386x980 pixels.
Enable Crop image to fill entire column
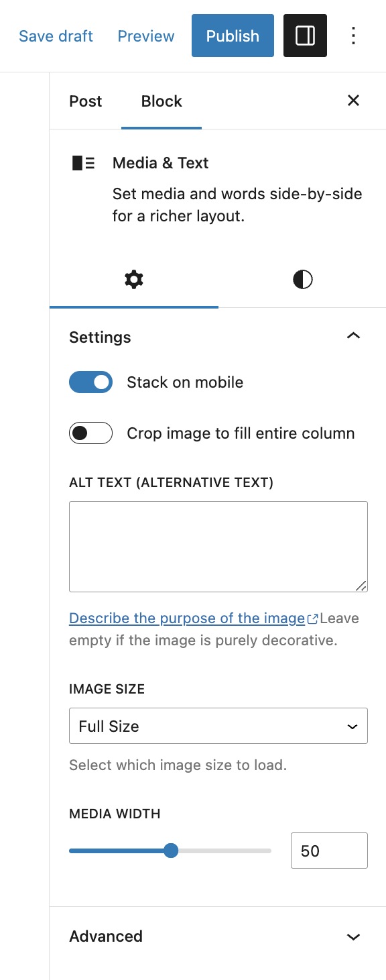[90, 433]
